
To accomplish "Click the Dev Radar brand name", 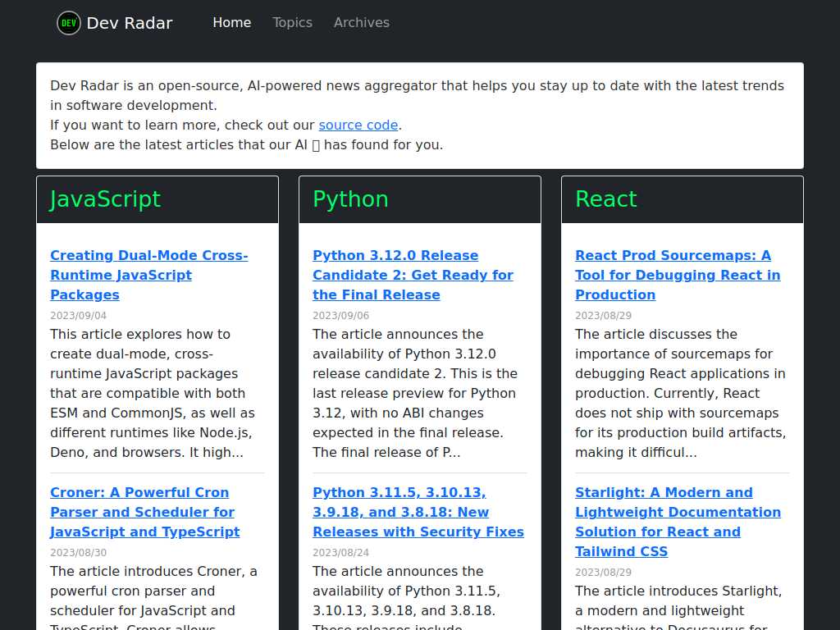I will coord(129,23).
